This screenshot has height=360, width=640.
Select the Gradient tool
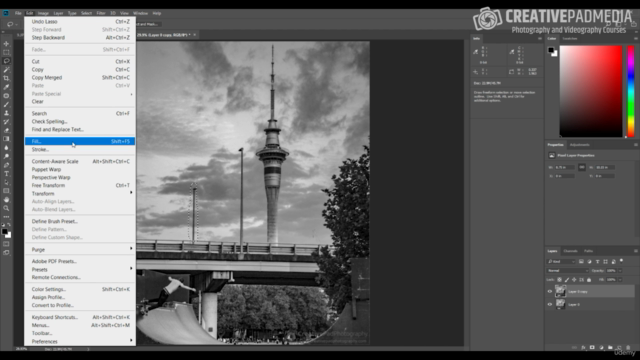6,139
